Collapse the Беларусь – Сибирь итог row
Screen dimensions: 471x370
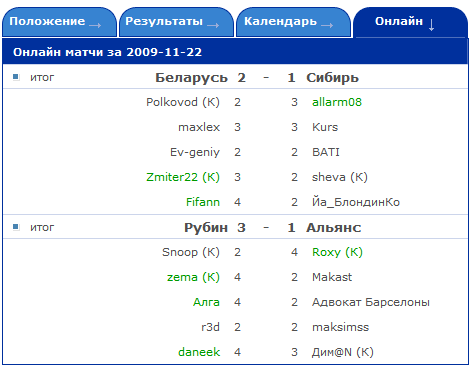pyautogui.click(x=235, y=77)
